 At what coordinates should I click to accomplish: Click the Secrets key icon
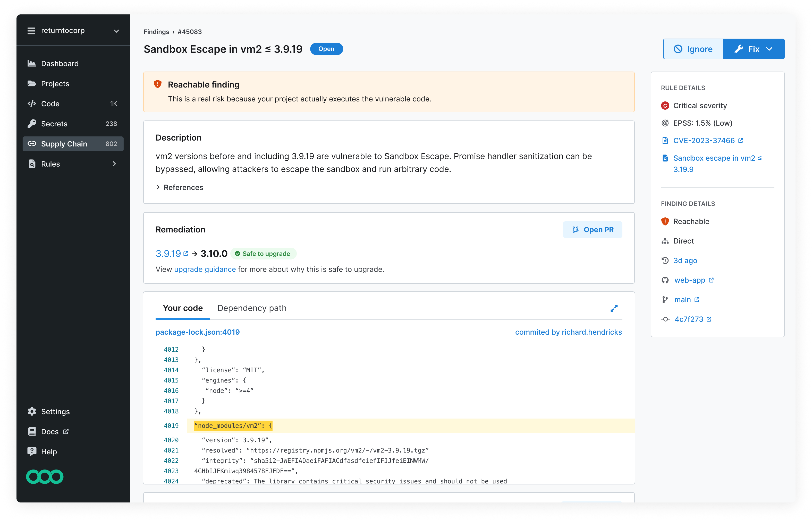click(32, 124)
